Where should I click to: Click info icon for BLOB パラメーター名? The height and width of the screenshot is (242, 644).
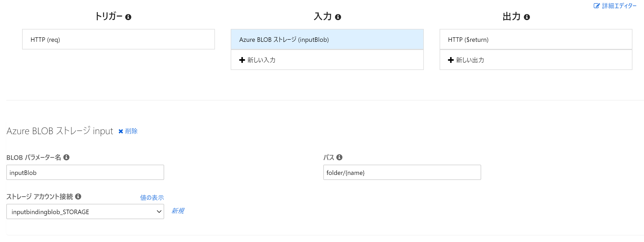click(x=67, y=157)
